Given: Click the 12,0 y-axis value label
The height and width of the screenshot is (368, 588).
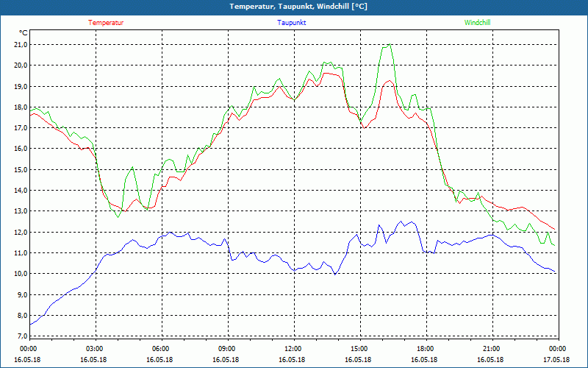Looking at the screenshot, I should 20,232.
